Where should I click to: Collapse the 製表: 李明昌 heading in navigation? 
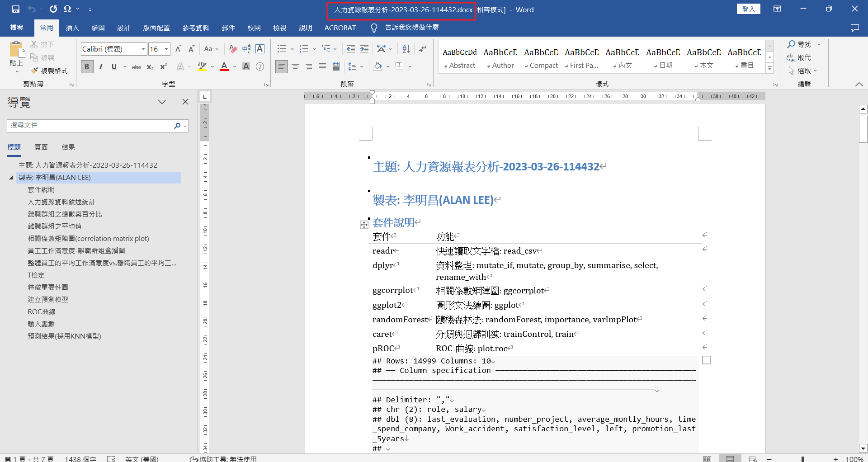[11, 178]
